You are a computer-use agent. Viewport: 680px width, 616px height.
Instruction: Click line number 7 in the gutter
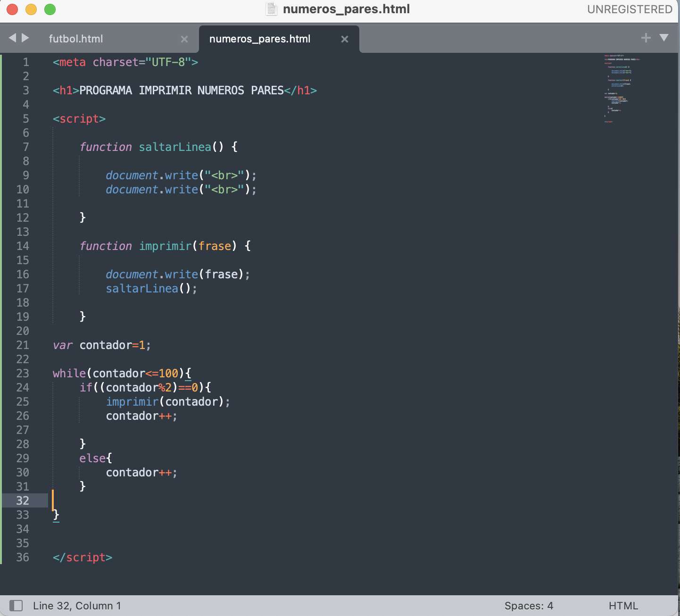pos(26,147)
